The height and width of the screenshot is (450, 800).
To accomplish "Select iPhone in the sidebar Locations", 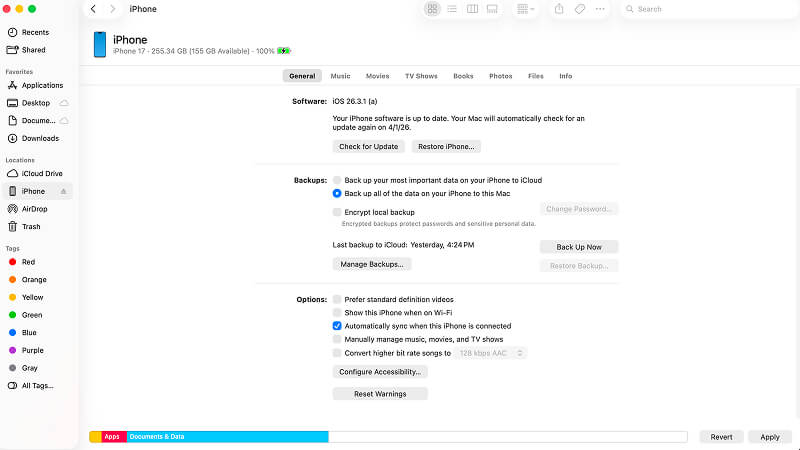I will [33, 191].
